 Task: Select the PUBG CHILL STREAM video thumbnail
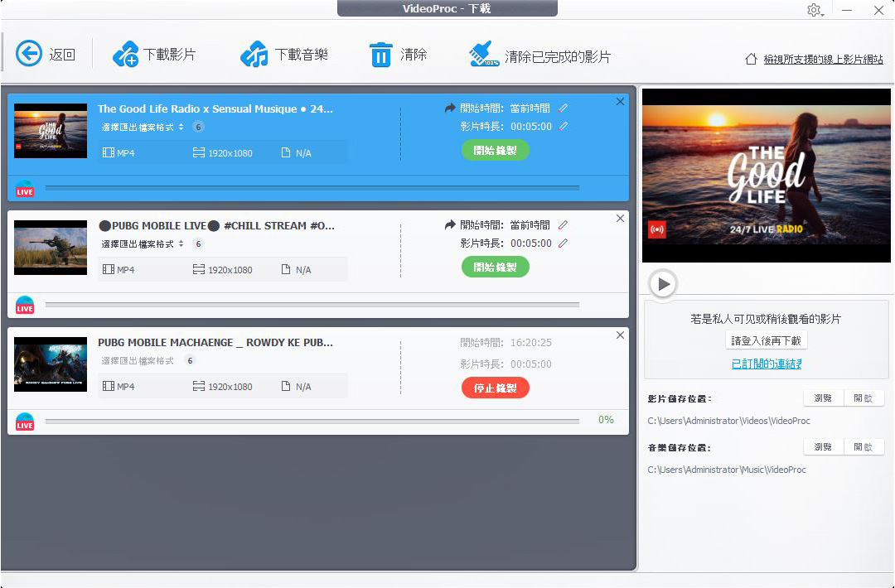[51, 248]
